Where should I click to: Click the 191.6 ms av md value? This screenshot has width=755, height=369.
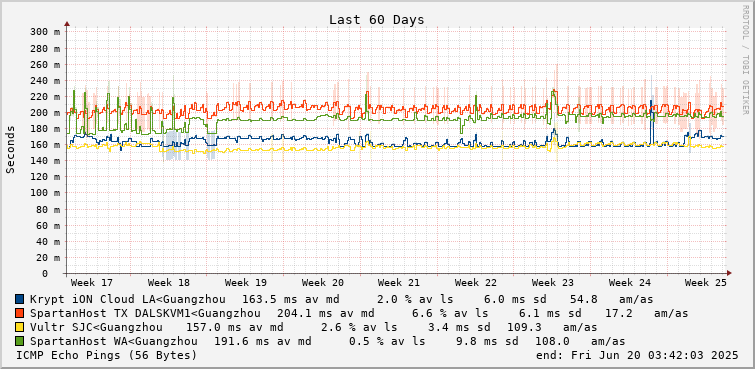click(262, 342)
